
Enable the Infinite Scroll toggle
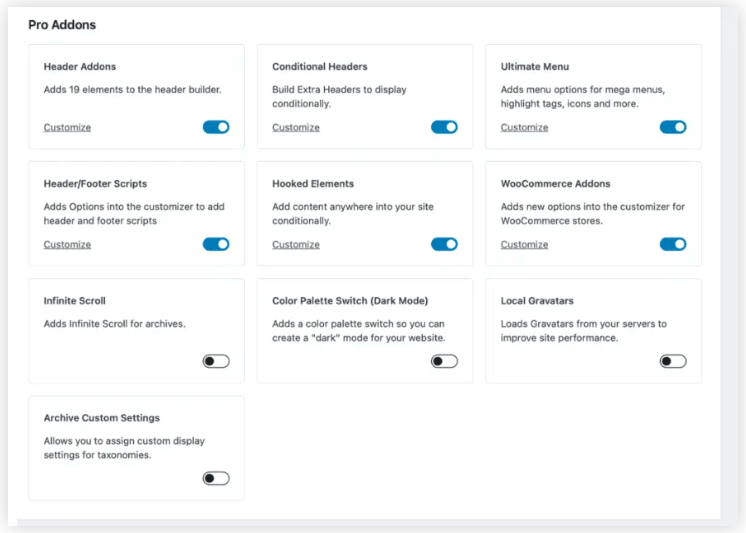pos(216,361)
